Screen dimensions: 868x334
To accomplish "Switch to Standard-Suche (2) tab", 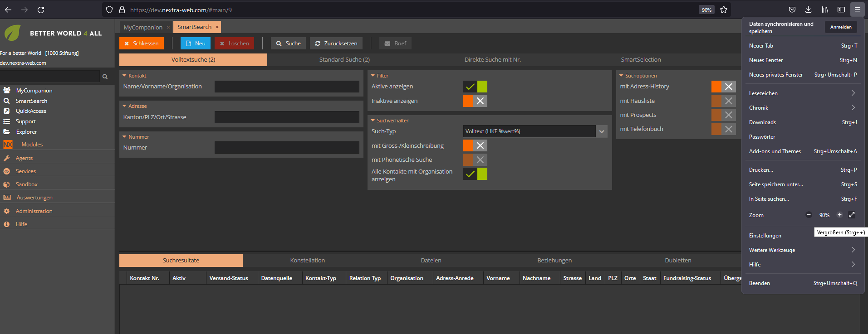I will (344, 60).
